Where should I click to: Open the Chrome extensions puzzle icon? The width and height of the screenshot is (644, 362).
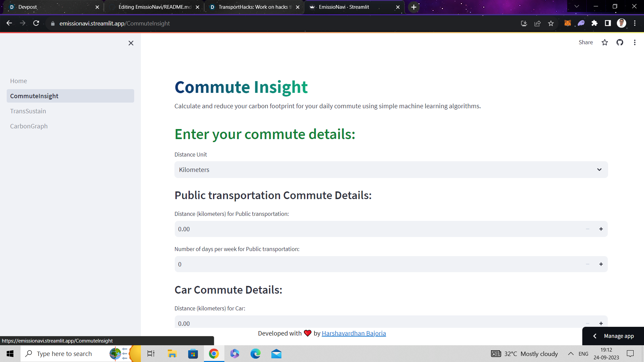[594, 23]
